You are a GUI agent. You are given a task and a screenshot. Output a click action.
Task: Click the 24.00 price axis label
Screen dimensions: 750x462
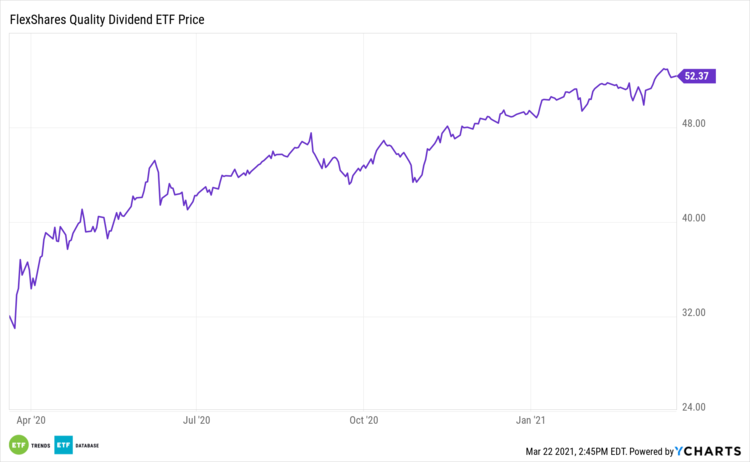coord(694,407)
